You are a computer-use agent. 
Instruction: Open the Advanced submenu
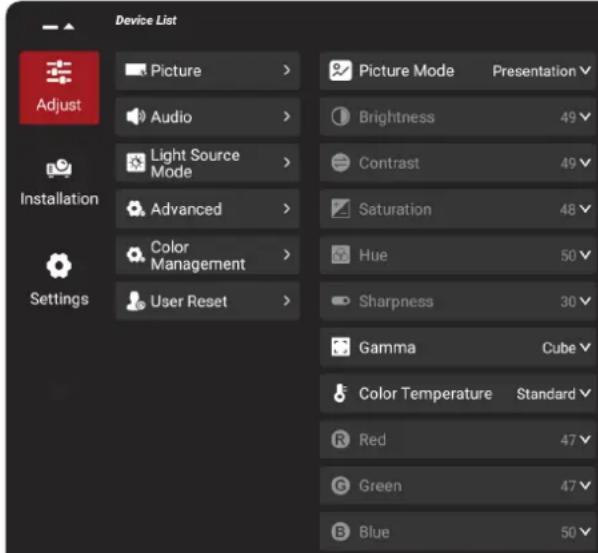coord(208,209)
